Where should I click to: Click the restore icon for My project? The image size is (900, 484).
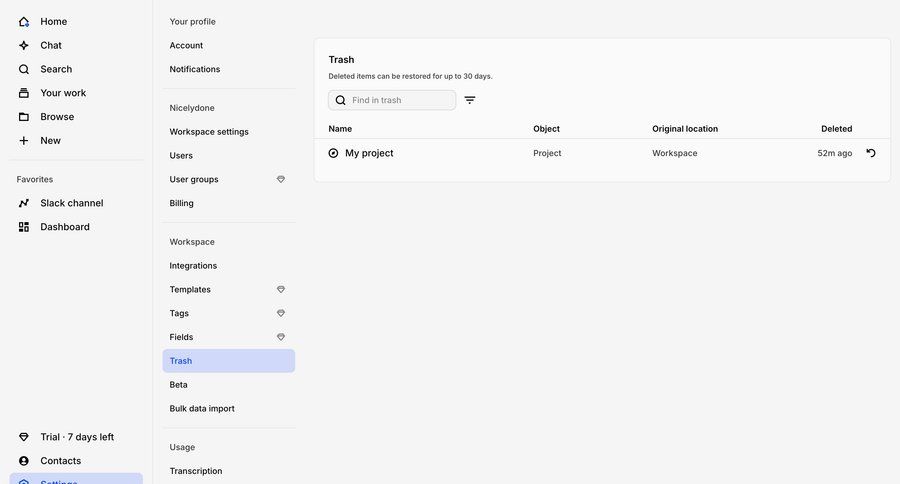tap(871, 153)
